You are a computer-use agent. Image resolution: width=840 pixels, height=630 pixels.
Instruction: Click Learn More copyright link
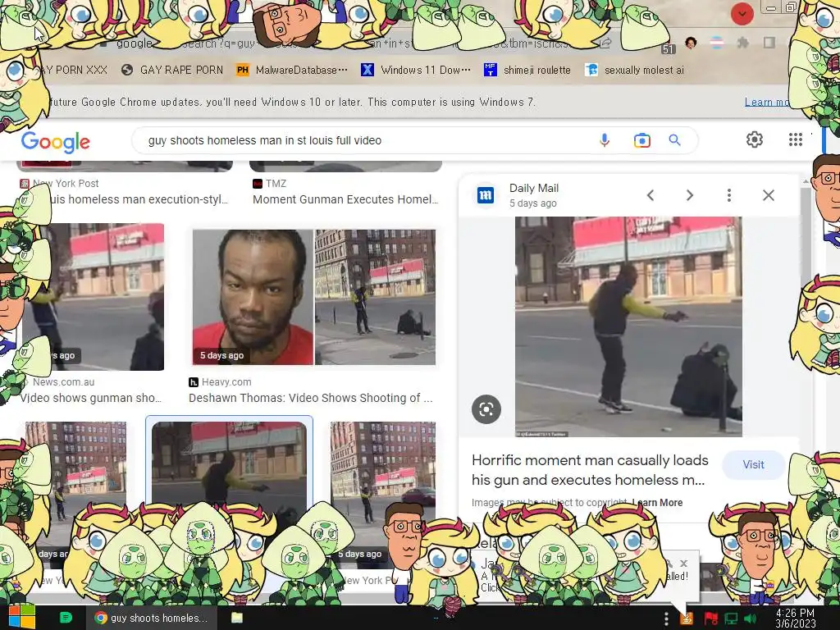[657, 503]
